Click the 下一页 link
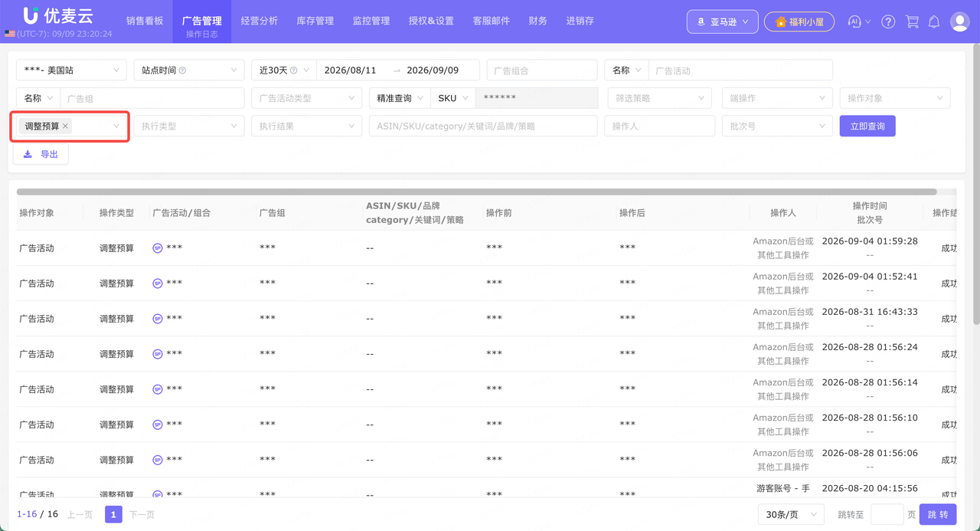Image resolution: width=980 pixels, height=531 pixels. pyautogui.click(x=142, y=515)
